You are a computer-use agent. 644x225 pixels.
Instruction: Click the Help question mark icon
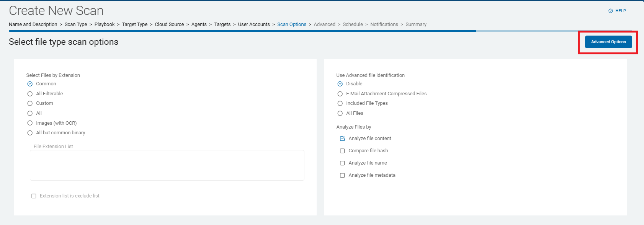(x=610, y=11)
